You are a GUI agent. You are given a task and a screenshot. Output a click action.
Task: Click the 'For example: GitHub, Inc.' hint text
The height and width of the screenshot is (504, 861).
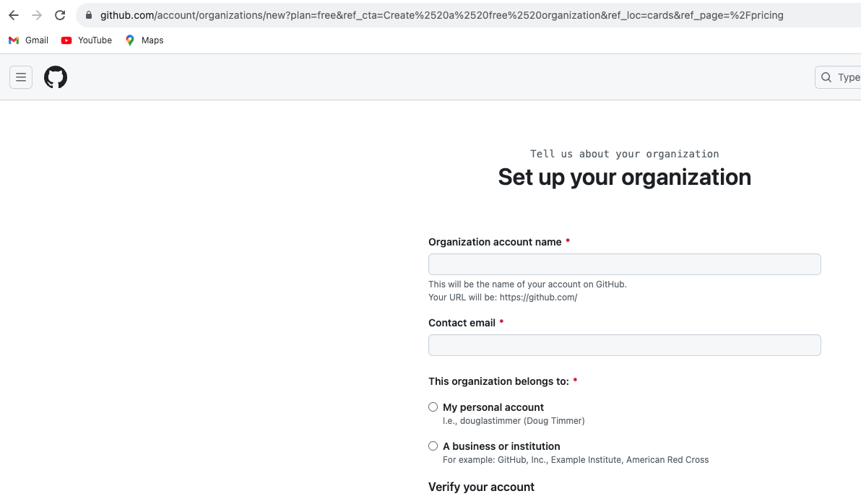click(576, 459)
